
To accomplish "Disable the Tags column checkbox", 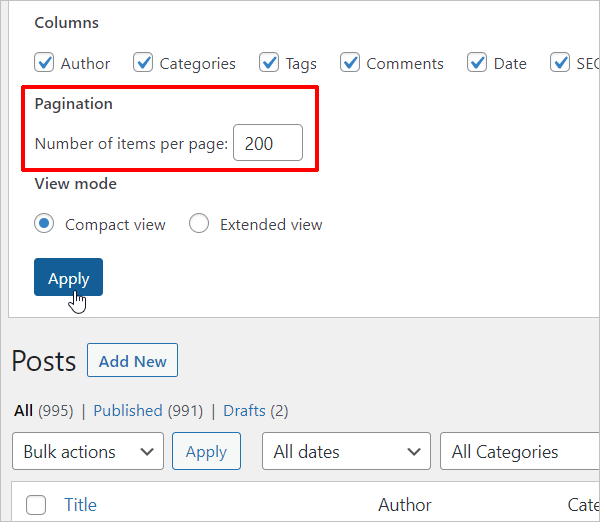I will pyautogui.click(x=269, y=63).
